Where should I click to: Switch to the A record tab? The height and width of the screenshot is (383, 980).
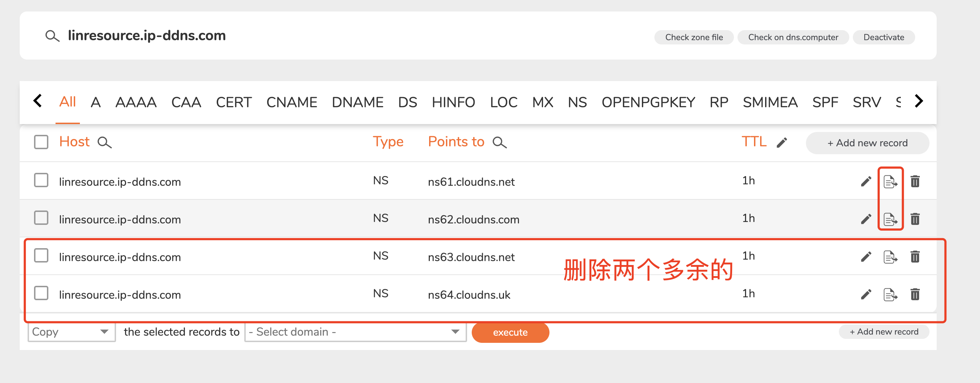click(96, 102)
